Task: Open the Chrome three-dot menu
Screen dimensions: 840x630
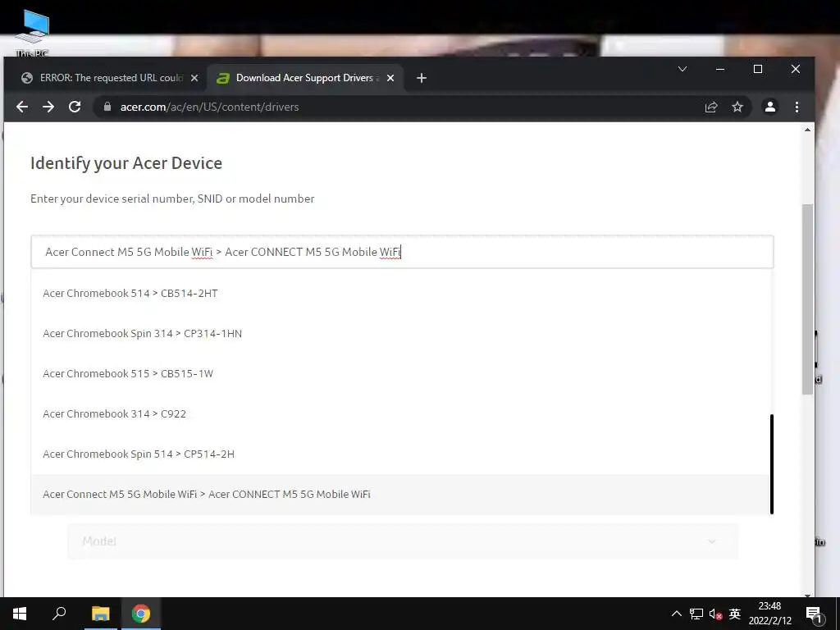Action: click(x=797, y=107)
